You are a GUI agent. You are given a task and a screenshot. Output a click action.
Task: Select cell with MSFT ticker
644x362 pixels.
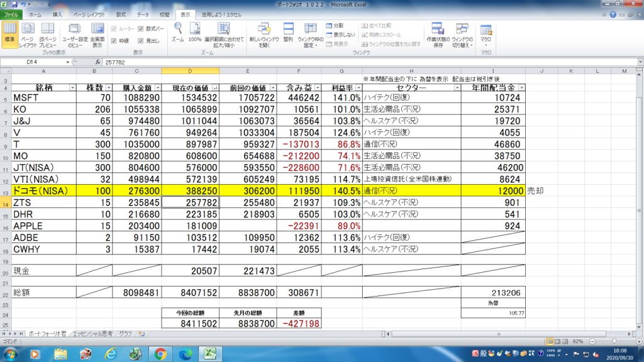43,97
